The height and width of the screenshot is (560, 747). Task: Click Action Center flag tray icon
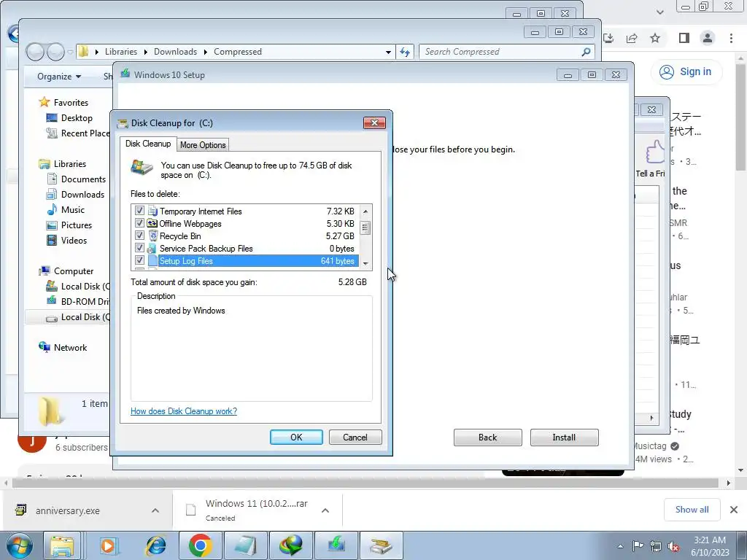pos(638,546)
